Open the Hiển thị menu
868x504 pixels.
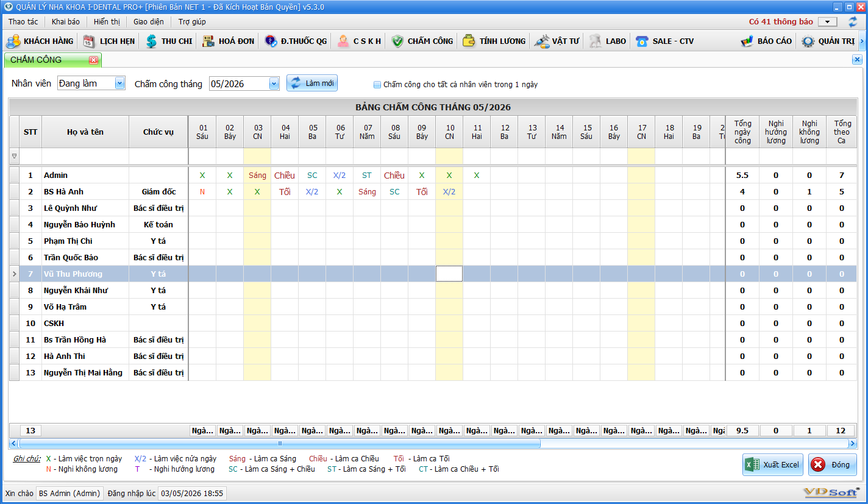107,21
